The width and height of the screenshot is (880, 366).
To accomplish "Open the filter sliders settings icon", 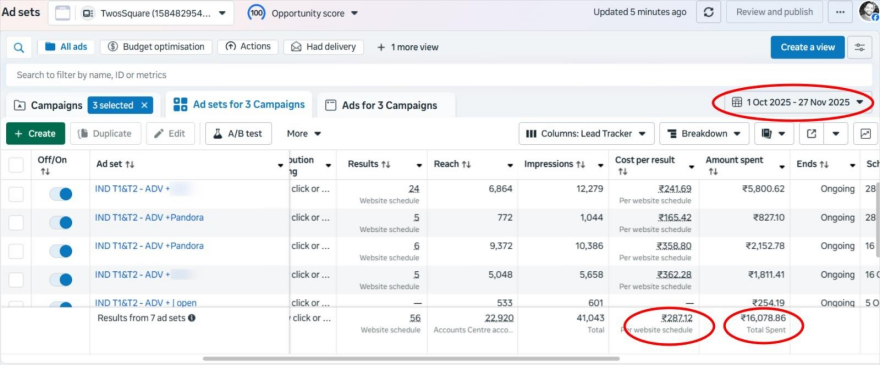I will tap(860, 48).
